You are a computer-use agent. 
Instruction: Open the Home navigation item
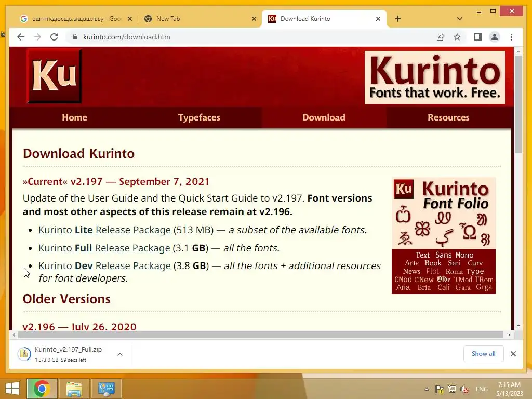75,117
